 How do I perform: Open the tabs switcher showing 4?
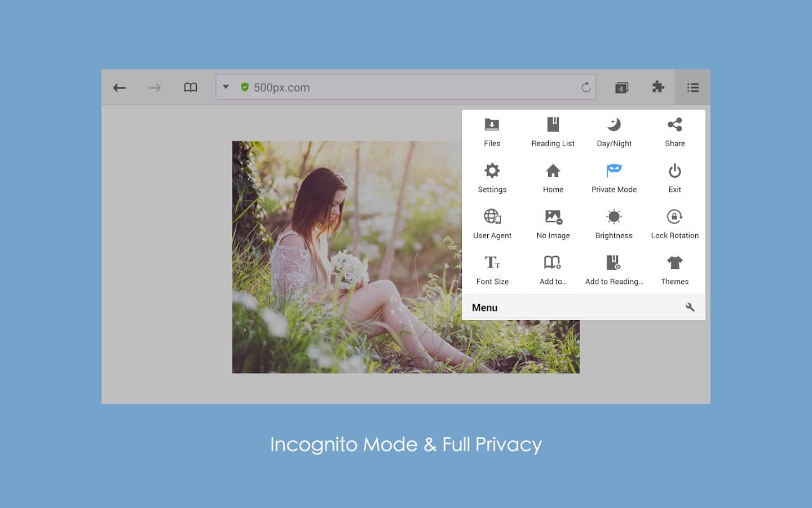[x=621, y=87]
